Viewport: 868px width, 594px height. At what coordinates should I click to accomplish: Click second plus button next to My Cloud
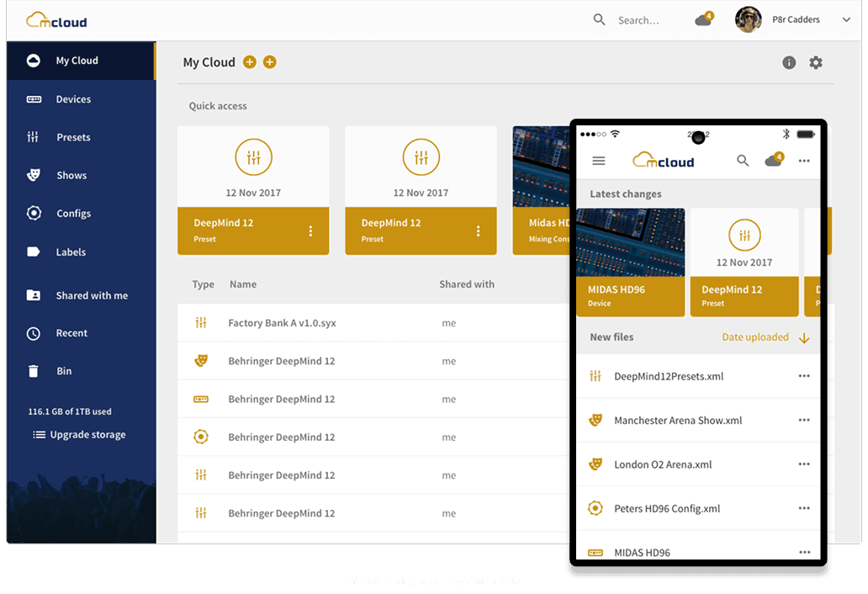tap(270, 62)
